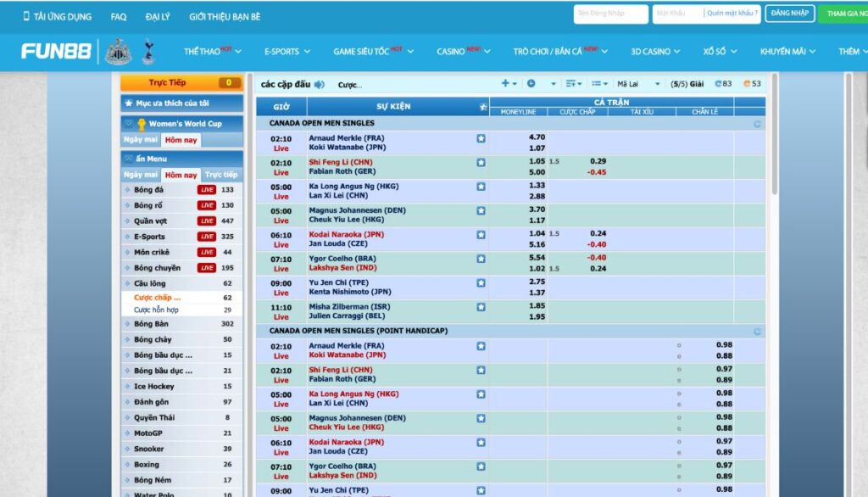868x497 pixels.
Task: Click handicap odds 0.29 for Shi Feng Li
Action: (598, 161)
